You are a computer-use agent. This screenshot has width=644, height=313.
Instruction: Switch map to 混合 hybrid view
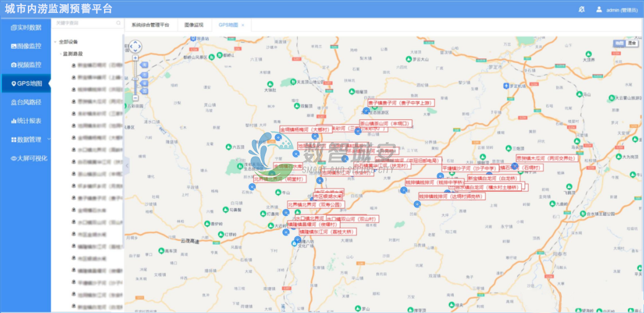632,43
